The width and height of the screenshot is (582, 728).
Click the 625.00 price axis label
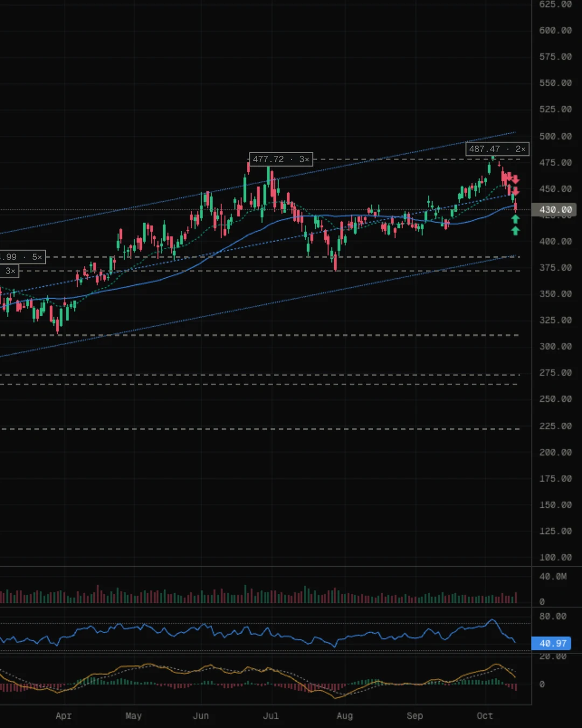[556, 4]
